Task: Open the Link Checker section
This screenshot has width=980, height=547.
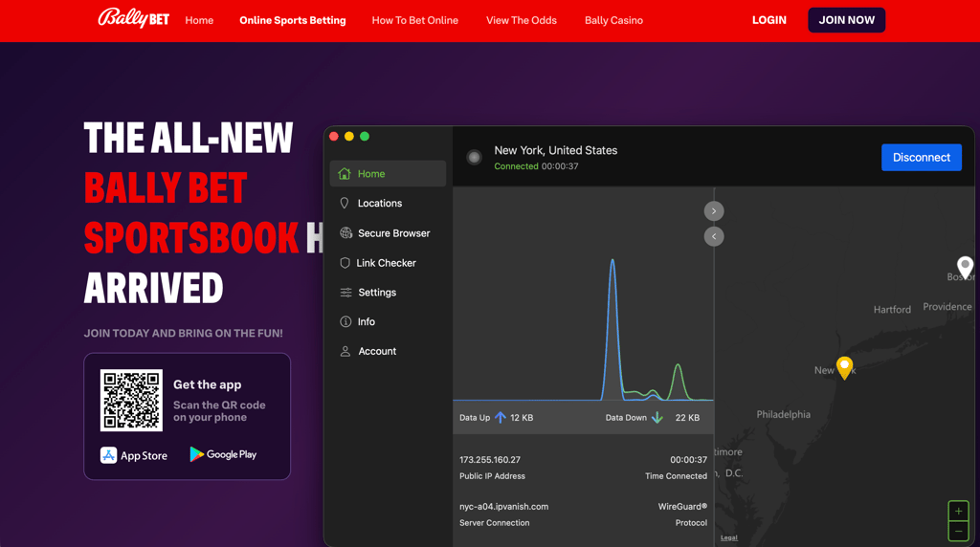Action: pos(388,263)
